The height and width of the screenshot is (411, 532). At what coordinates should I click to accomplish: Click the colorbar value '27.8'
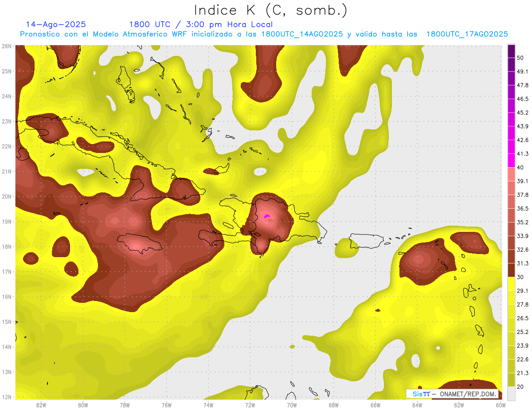click(x=523, y=305)
